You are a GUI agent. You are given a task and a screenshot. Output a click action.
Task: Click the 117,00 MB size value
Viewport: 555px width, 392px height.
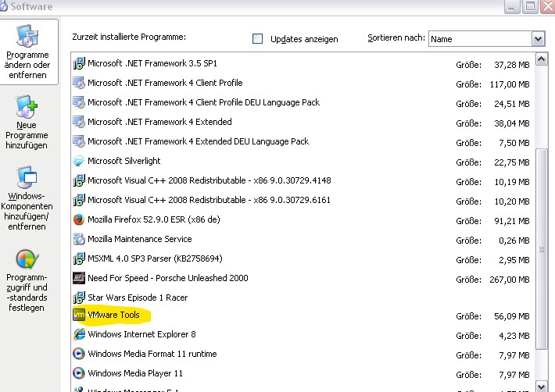(x=510, y=84)
